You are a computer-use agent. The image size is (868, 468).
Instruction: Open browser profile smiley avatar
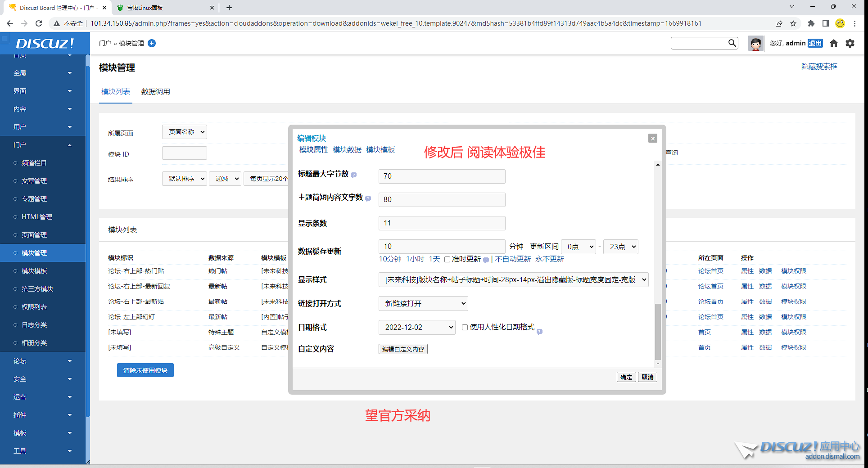pyautogui.click(x=840, y=23)
